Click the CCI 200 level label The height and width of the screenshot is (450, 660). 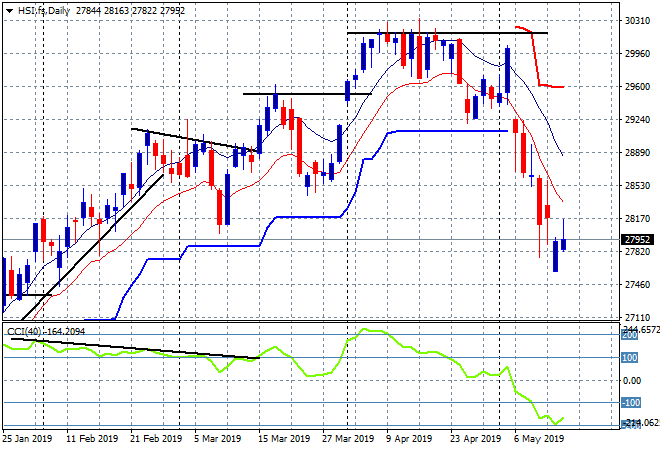[x=630, y=335]
